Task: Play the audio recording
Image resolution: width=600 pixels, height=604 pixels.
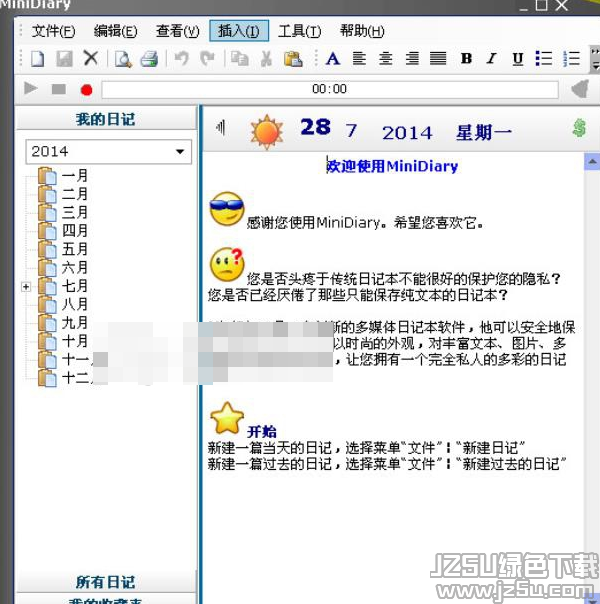Action: click(30, 89)
